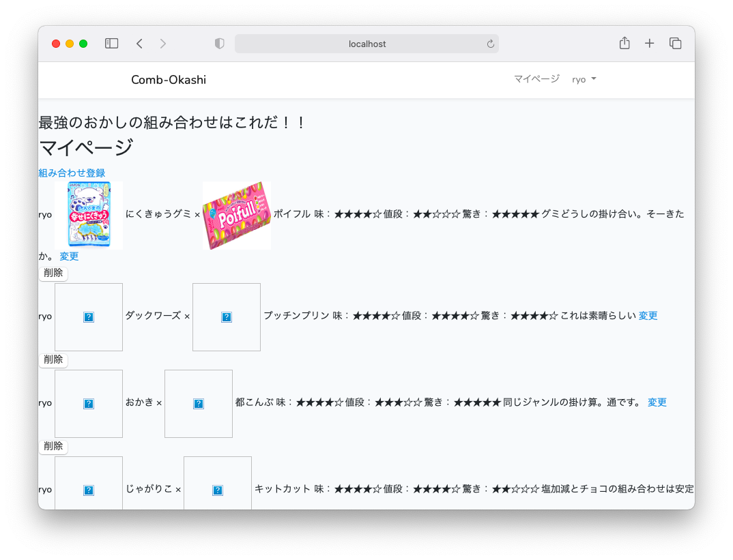Screen dimensions: 733x560
Task: Click the broken image beside プッチンプリン
Action: (x=227, y=317)
